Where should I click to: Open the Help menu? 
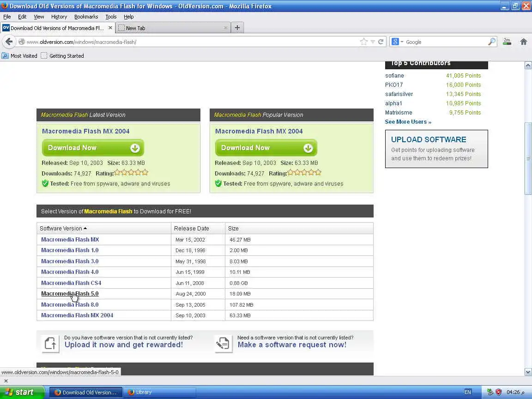tap(128, 17)
